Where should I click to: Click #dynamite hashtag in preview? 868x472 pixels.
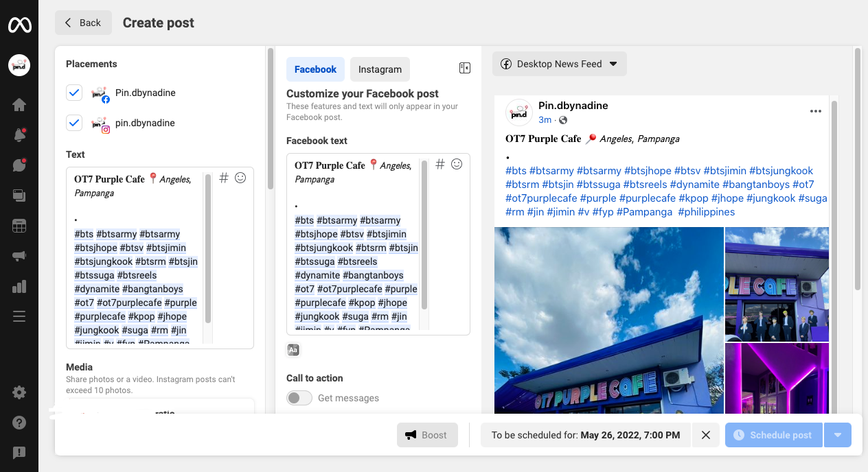(695, 185)
